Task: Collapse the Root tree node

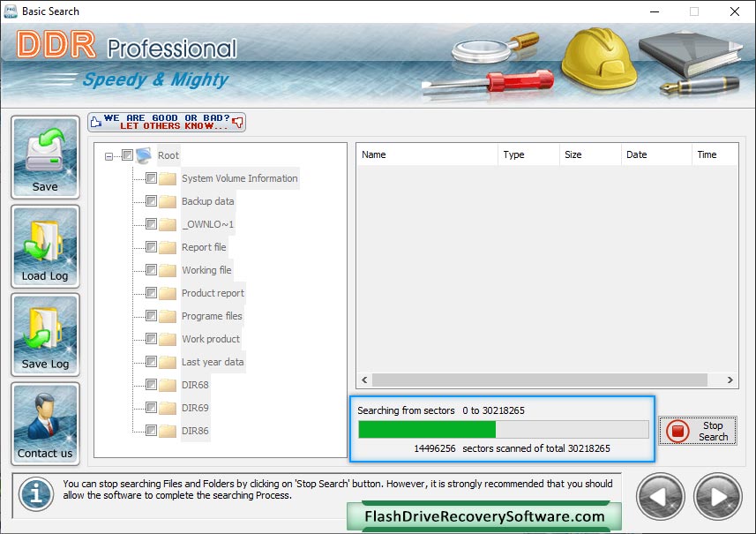Action: [x=109, y=156]
